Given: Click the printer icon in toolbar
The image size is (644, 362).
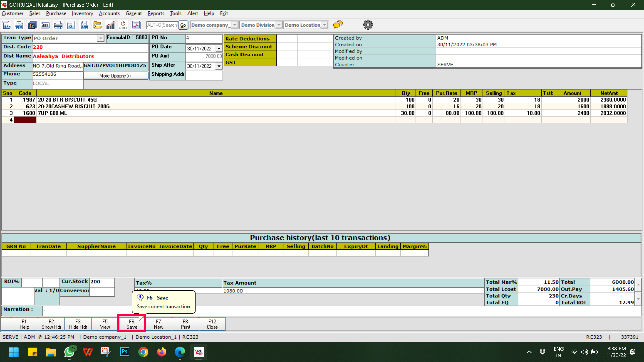Looking at the screenshot, I should click(58, 25).
